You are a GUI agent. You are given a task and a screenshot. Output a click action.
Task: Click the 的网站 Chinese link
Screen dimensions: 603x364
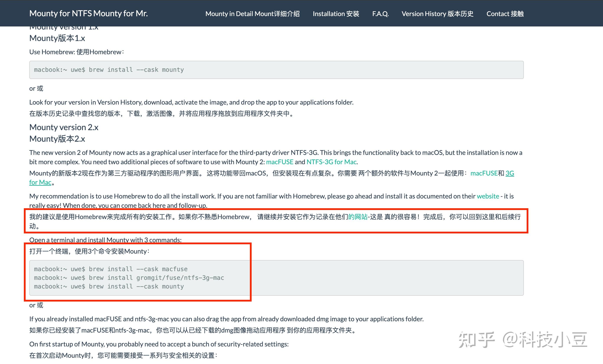(x=358, y=217)
